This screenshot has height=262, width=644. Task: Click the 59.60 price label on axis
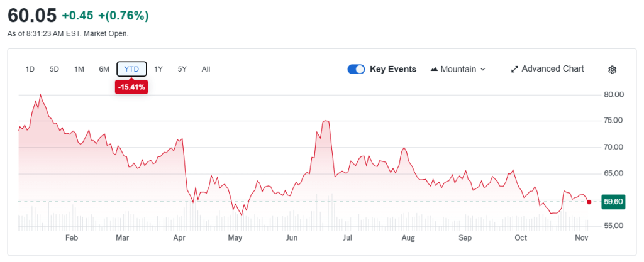(614, 202)
